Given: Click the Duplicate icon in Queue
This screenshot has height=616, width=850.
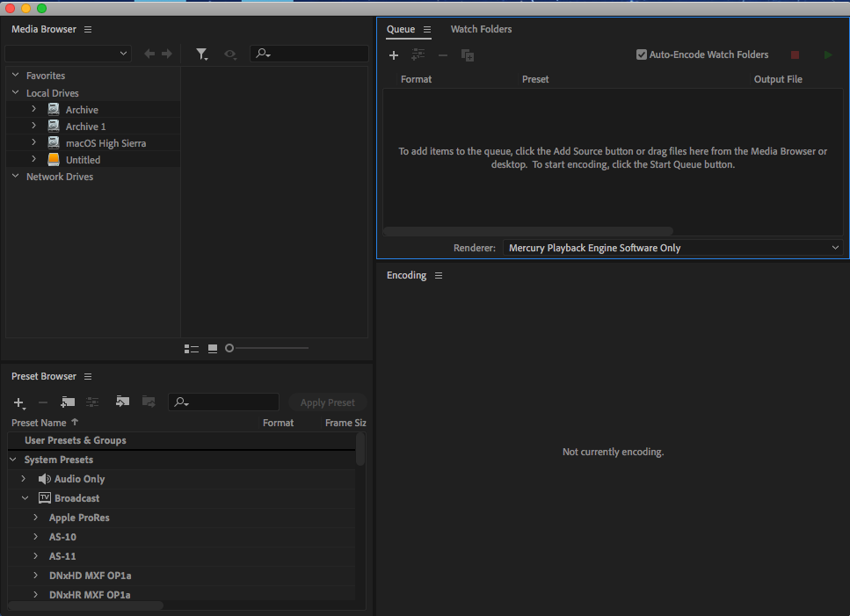Looking at the screenshot, I should coord(468,55).
